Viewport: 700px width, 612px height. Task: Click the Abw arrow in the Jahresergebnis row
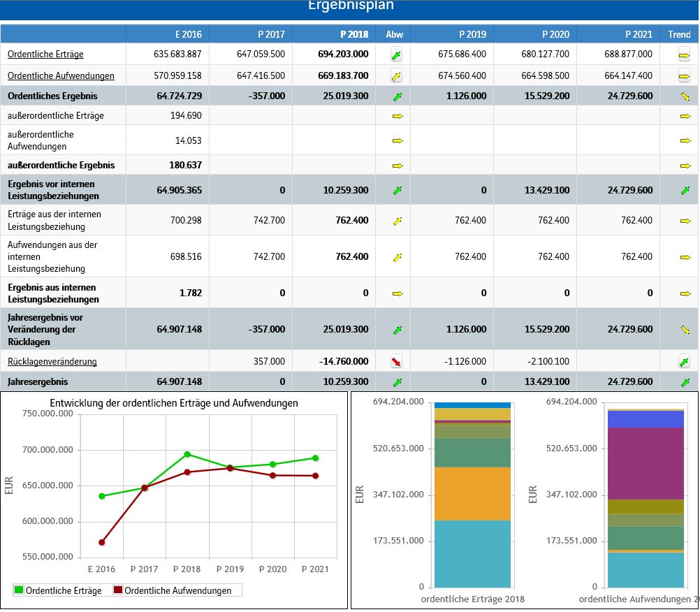398,383
